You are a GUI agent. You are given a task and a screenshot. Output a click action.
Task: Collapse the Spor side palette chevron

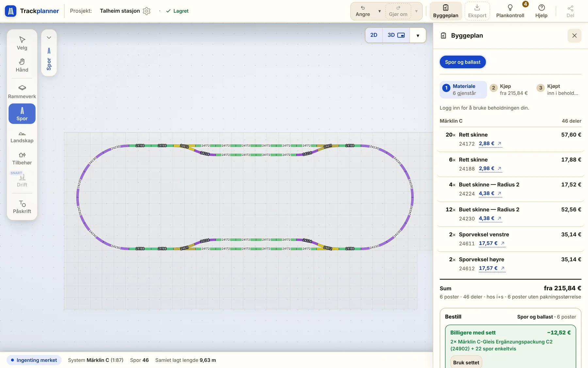click(49, 38)
